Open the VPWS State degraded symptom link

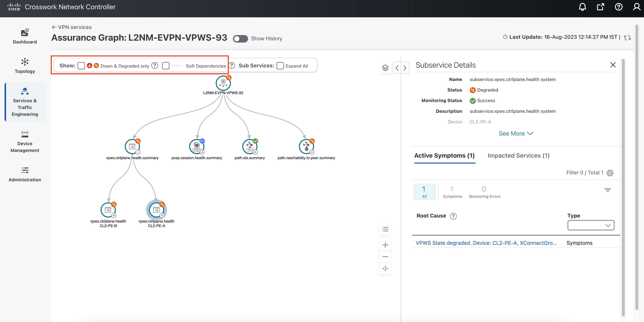(x=486, y=243)
